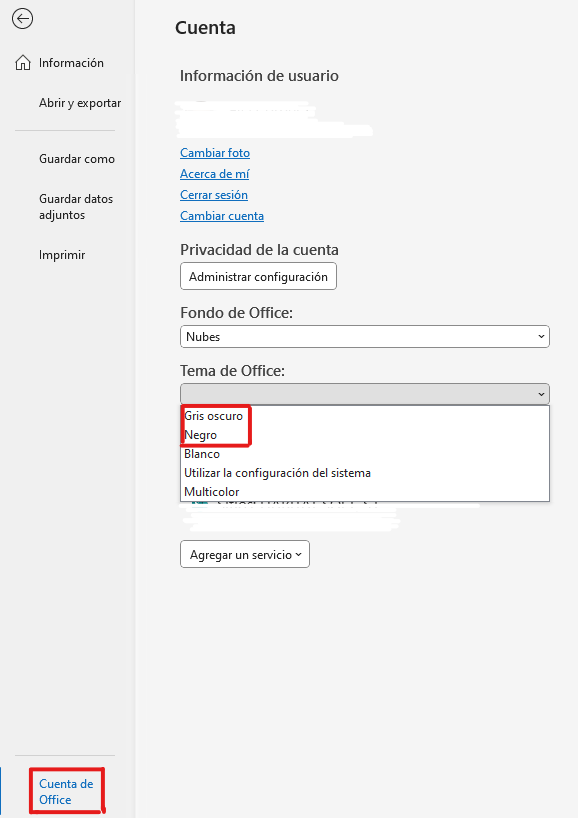Click the Cambiar foto link
This screenshot has width=578, height=818.
tap(215, 153)
